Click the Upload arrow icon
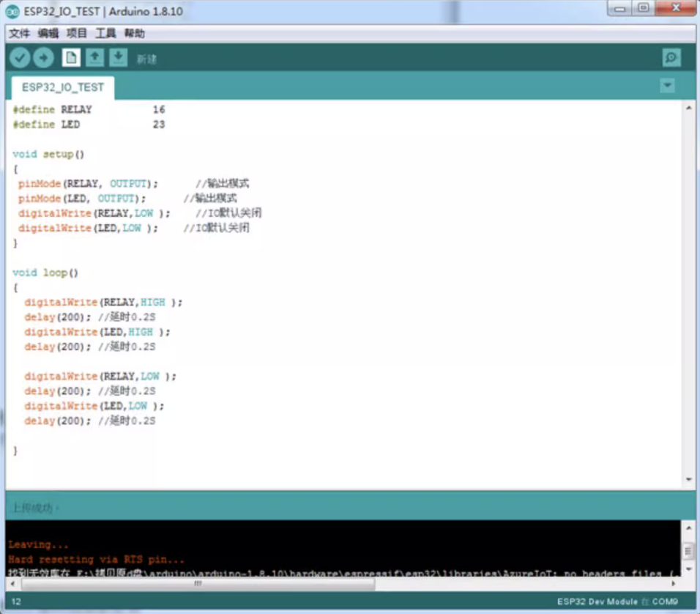 pyautogui.click(x=44, y=58)
